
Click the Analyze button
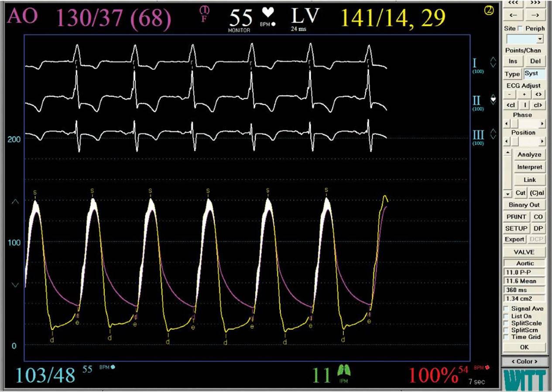point(529,154)
